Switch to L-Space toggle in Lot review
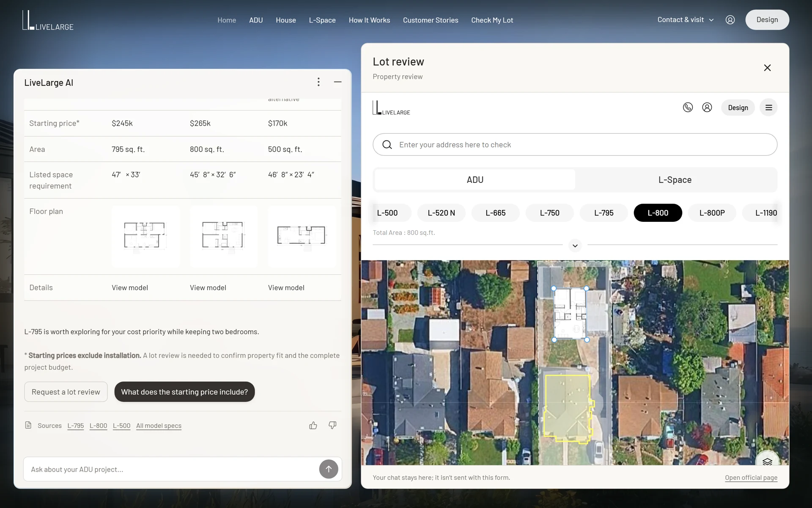 675,179
